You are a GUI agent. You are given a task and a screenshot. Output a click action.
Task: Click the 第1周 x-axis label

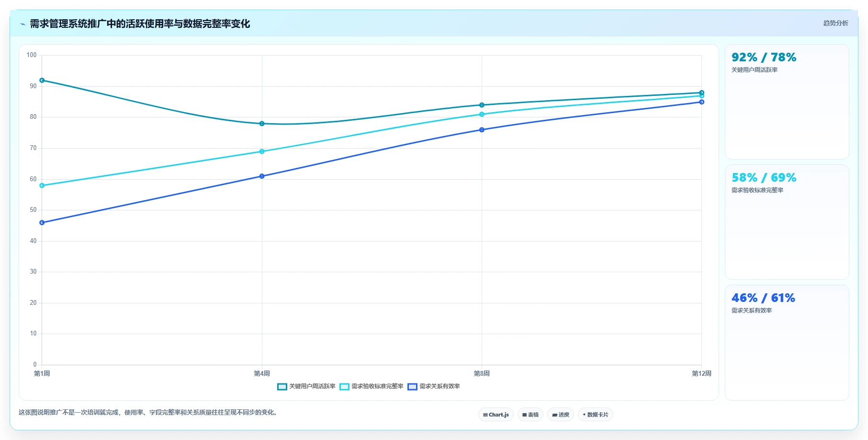pos(42,373)
